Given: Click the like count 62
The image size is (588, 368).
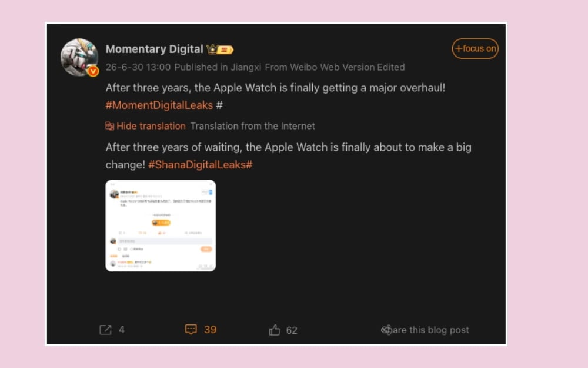Looking at the screenshot, I should coord(292,330).
